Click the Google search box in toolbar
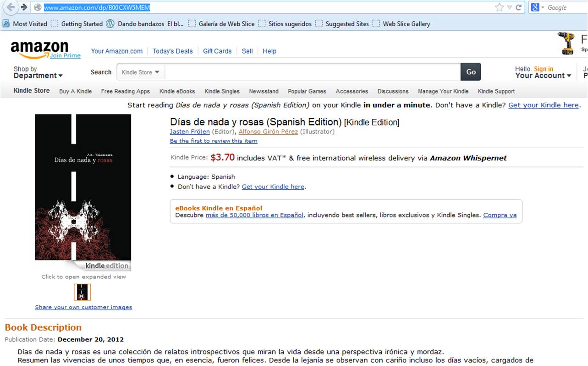The width and height of the screenshot is (588, 366). pos(566,7)
